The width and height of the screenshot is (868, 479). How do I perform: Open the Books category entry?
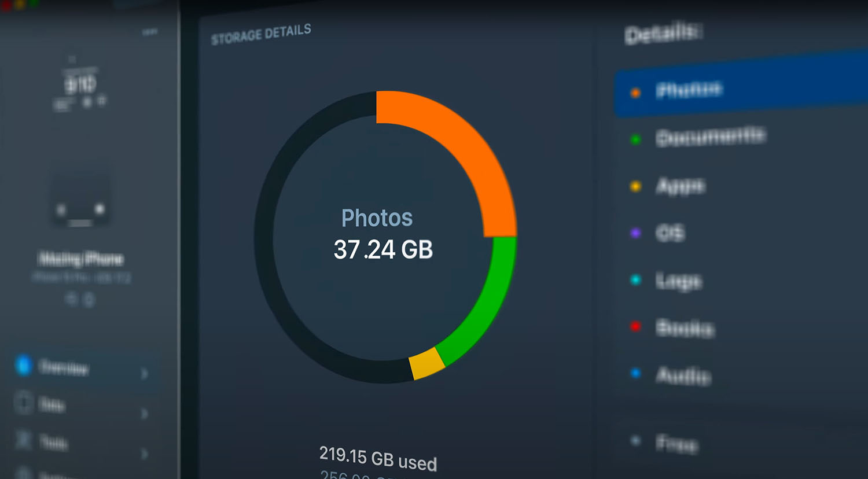(x=685, y=328)
